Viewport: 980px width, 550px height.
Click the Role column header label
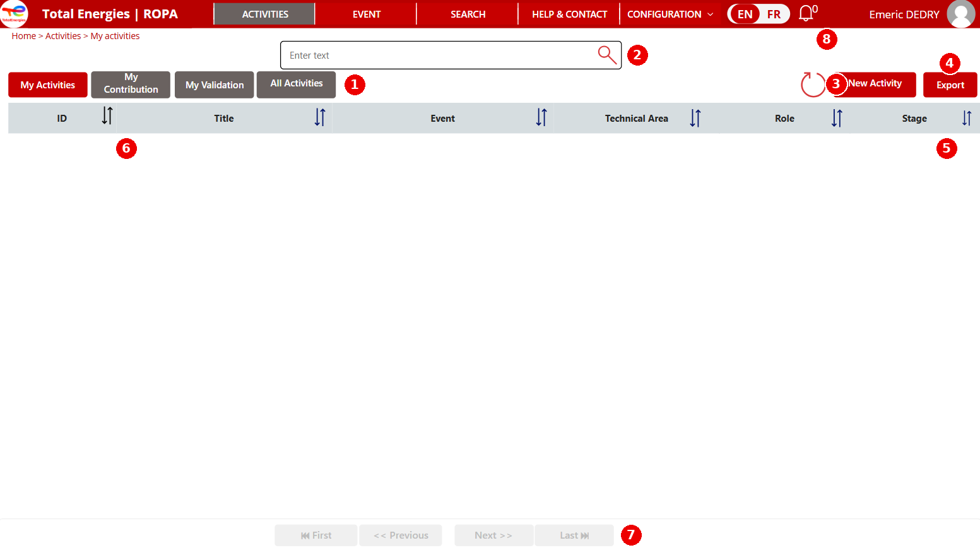click(x=785, y=119)
